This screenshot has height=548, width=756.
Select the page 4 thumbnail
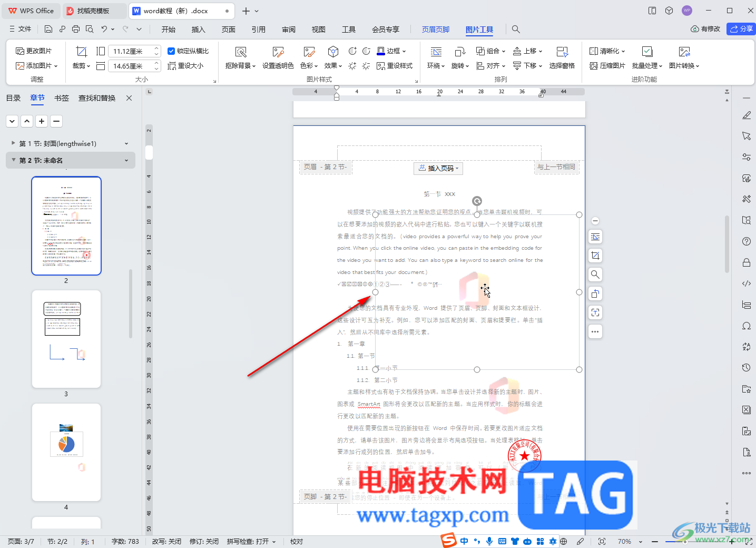[66, 452]
